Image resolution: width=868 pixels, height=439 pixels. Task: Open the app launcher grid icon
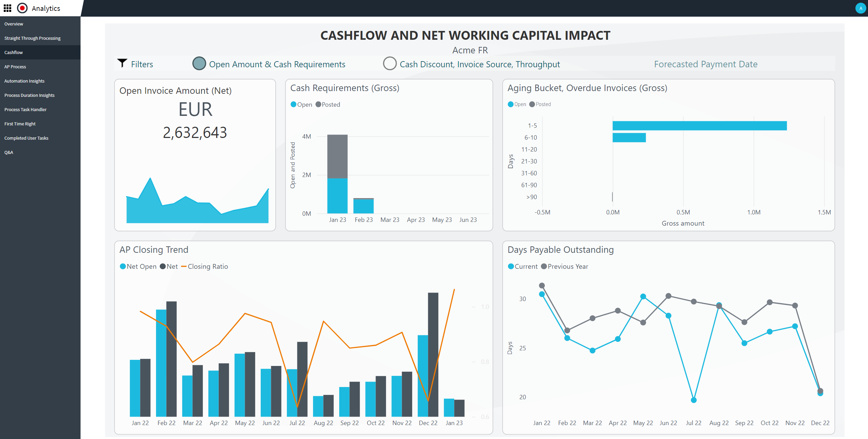[7, 8]
